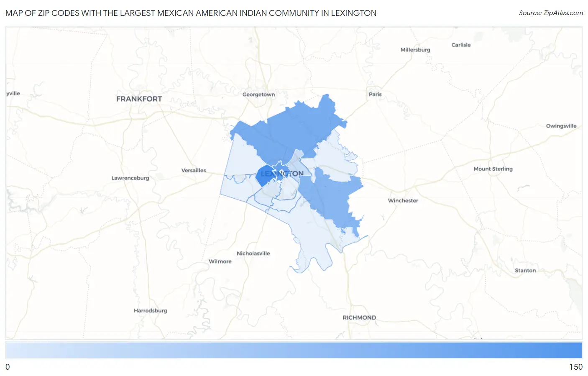Click the Source: ZipAtlas.com credit
The height and width of the screenshot is (376, 588).
(x=550, y=13)
